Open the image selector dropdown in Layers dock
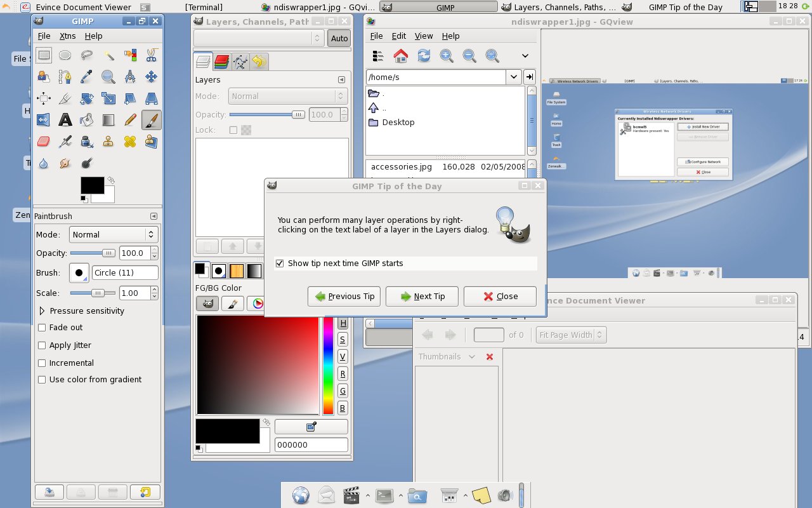The height and width of the screenshot is (508, 812). [x=259, y=38]
